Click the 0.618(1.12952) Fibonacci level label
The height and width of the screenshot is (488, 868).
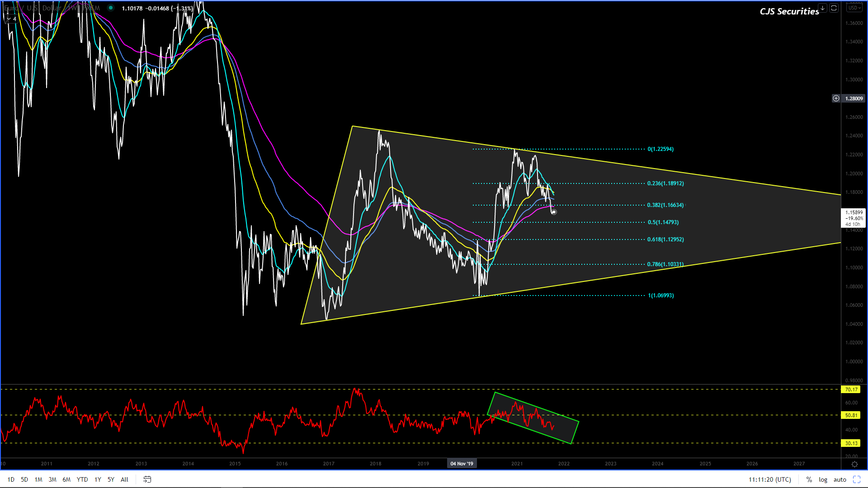click(x=665, y=239)
